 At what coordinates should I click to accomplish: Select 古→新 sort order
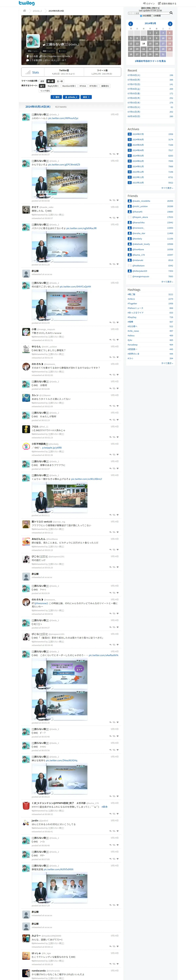[60, 81]
